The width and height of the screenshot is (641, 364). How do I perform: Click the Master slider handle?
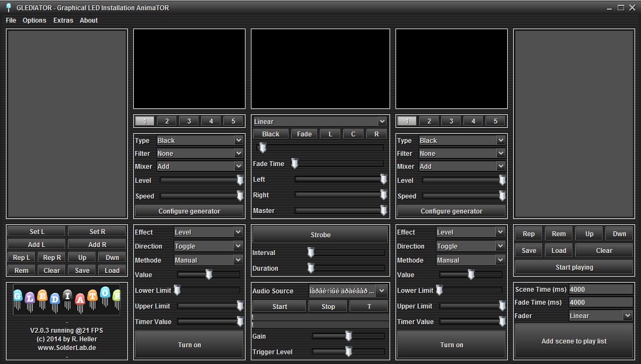tap(384, 211)
